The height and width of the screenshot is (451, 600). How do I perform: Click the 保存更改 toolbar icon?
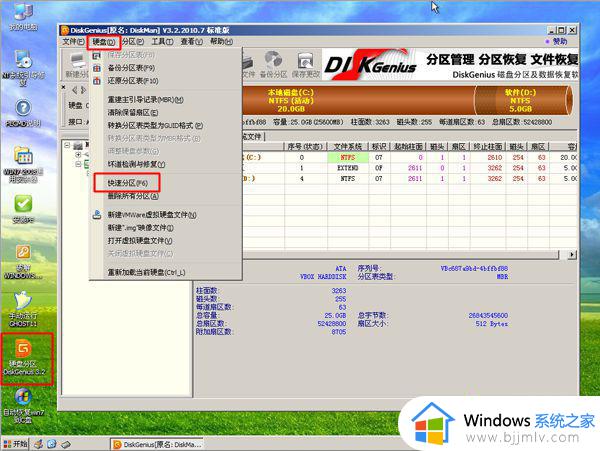tap(305, 65)
